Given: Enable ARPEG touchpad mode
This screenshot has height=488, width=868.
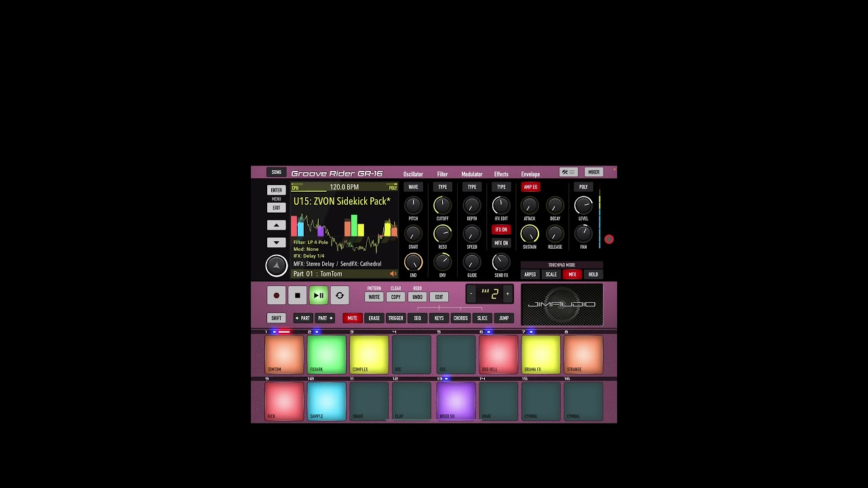Looking at the screenshot, I should point(530,274).
